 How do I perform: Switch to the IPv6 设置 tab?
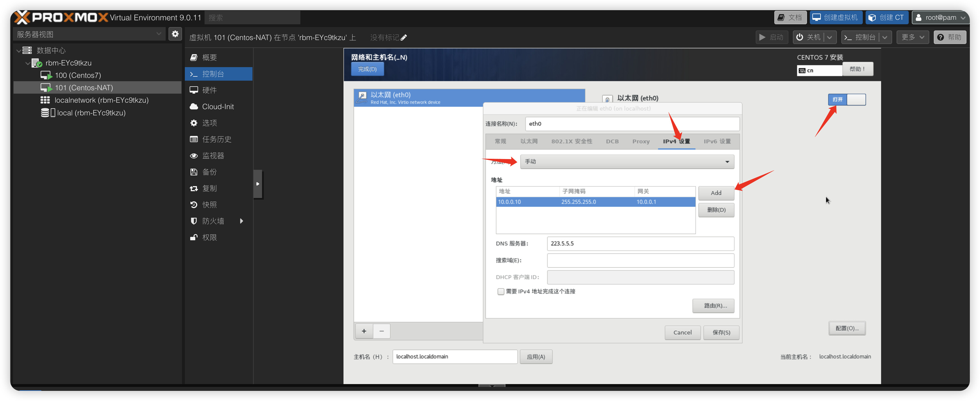(717, 141)
